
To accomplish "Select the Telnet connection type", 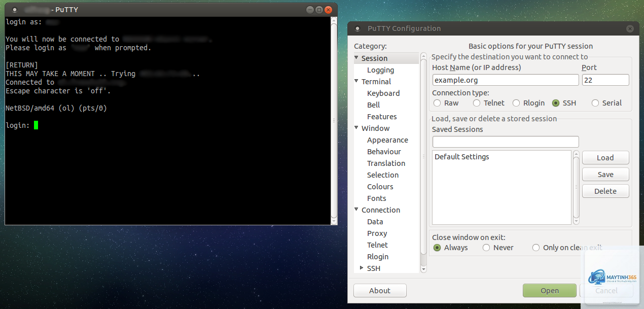I will [488, 103].
